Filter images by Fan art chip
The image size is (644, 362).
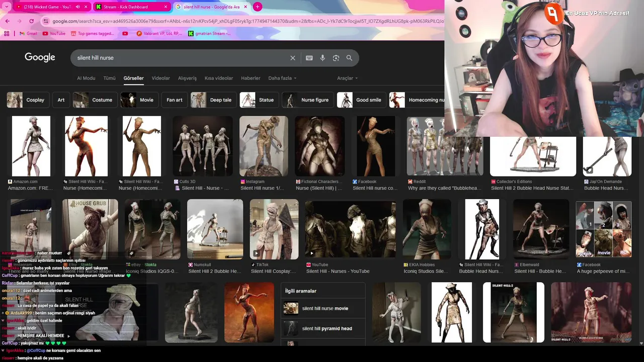(x=175, y=100)
